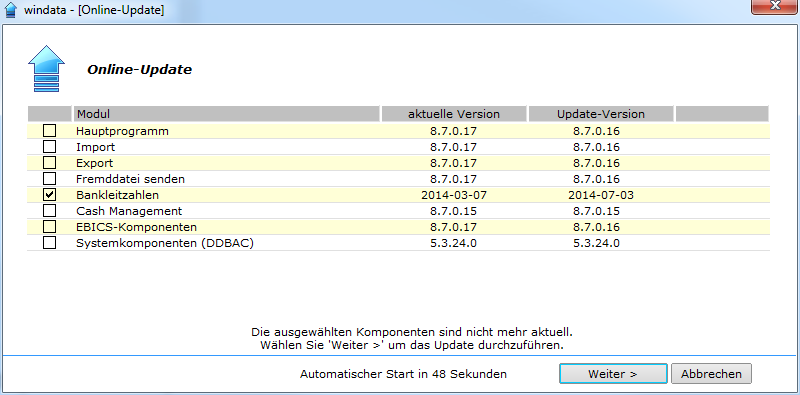800x395 pixels.
Task: Select the Systemkomponenten (DDBAC) row label
Action: tap(165, 243)
